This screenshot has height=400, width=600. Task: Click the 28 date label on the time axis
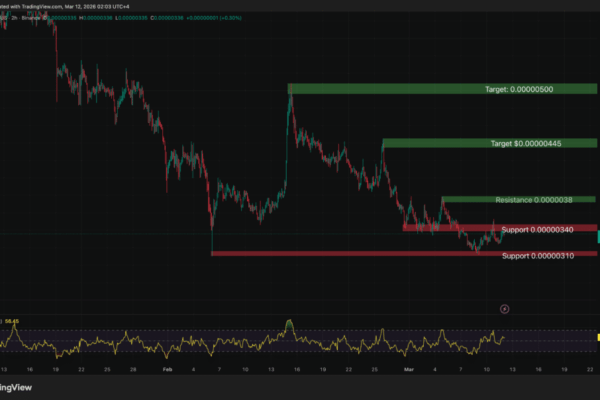coord(133,368)
